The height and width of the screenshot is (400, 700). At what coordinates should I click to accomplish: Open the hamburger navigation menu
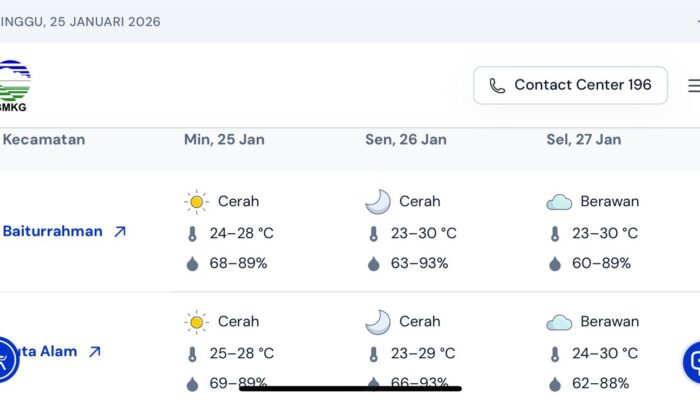(x=693, y=86)
